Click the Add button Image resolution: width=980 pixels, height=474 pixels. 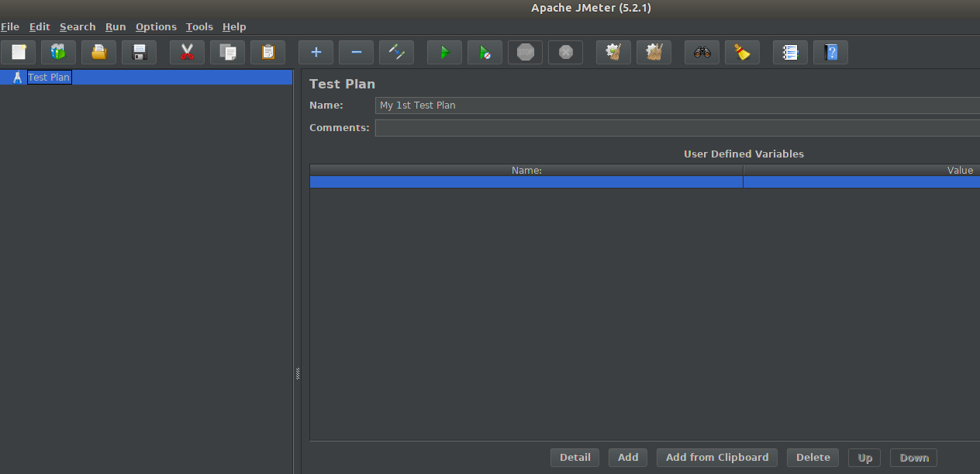coord(628,458)
